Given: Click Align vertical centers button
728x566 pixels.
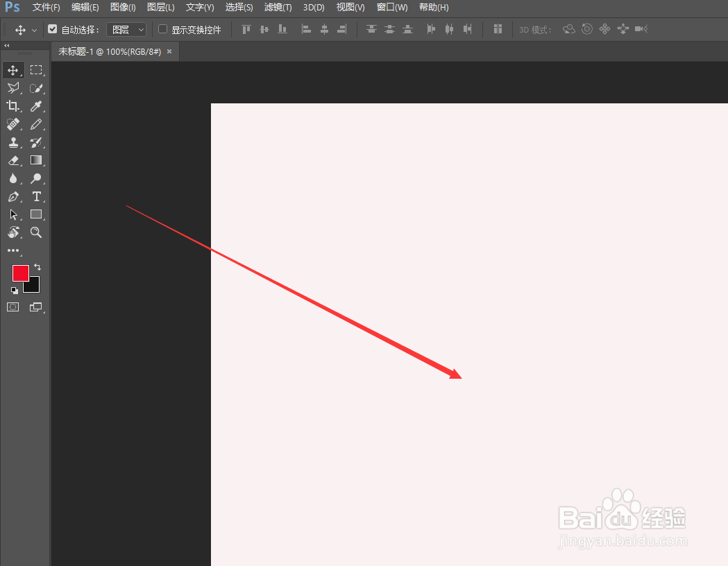Looking at the screenshot, I should pyautogui.click(x=264, y=29).
